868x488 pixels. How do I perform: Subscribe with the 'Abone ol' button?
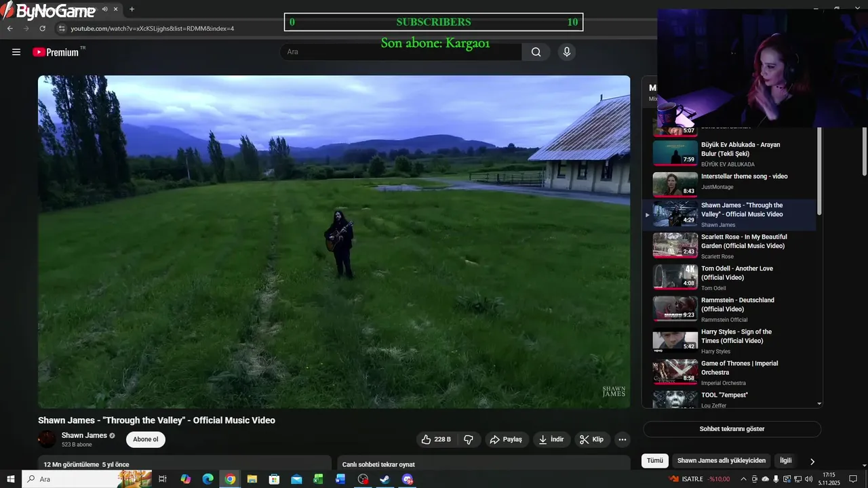coord(146,439)
